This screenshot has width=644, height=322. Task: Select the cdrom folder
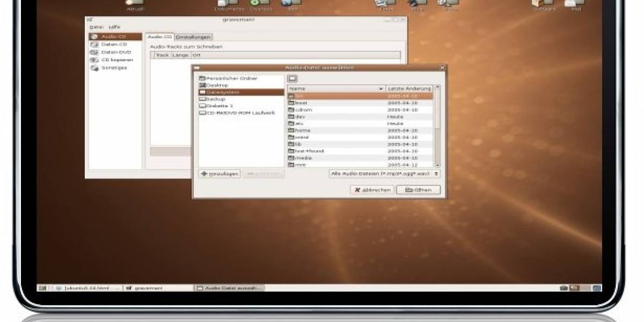tap(360, 110)
